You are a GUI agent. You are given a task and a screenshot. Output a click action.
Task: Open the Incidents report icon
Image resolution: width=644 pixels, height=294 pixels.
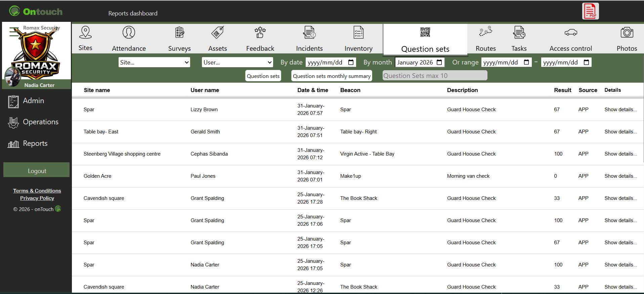309,33
